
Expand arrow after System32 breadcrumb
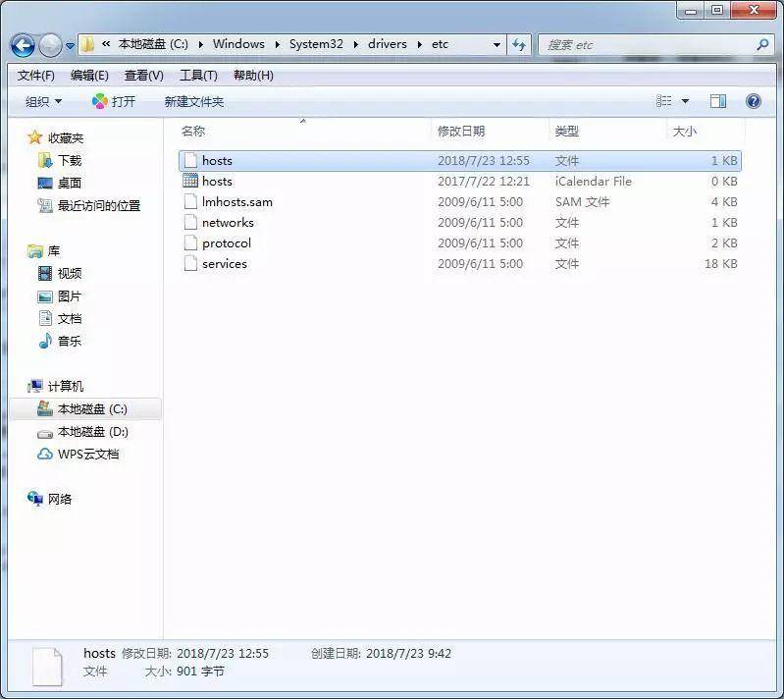pos(355,44)
